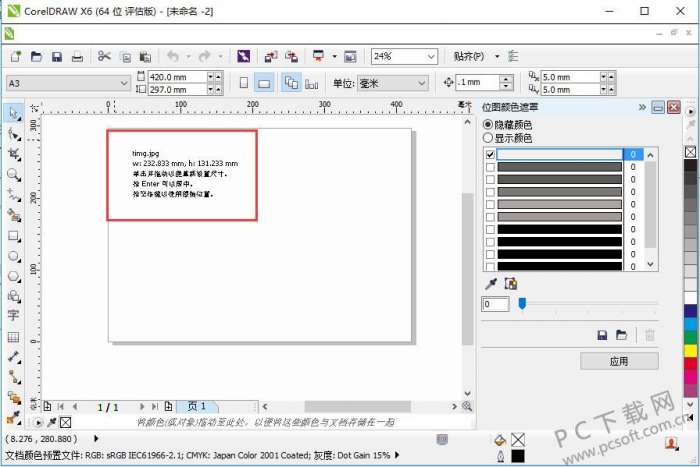Add a page with the right plus button

[168, 407]
